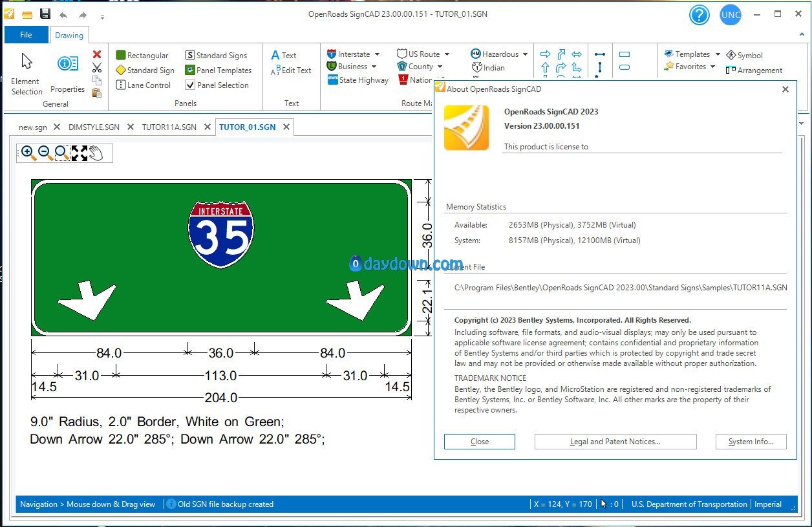This screenshot has height=527, width=812.
Task: Open the File tab
Action: pos(26,35)
